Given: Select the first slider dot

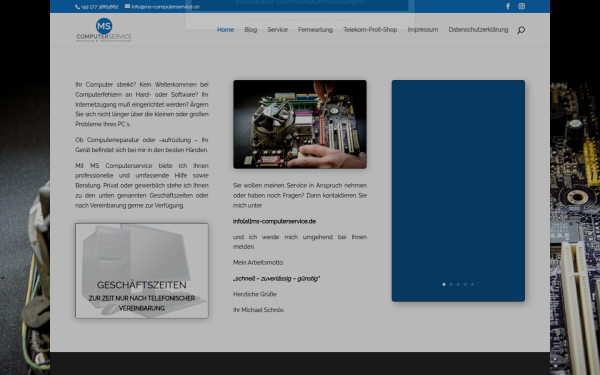Looking at the screenshot, I should 444,284.
